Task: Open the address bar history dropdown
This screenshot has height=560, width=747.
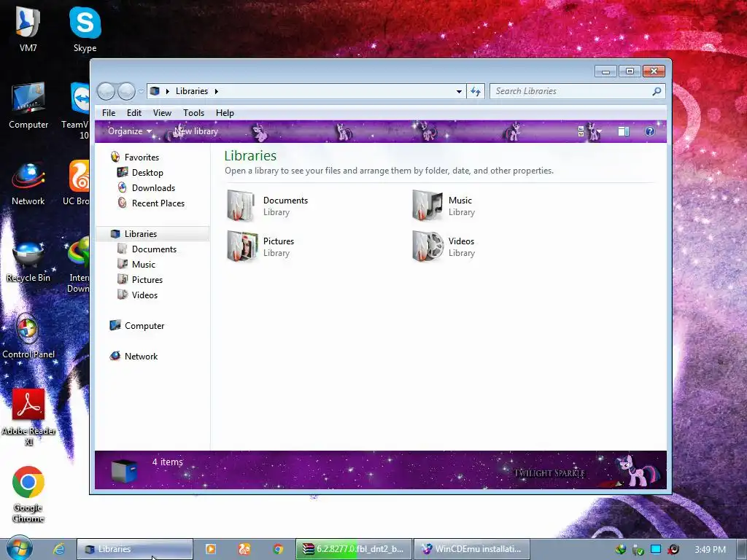Action: [x=459, y=91]
